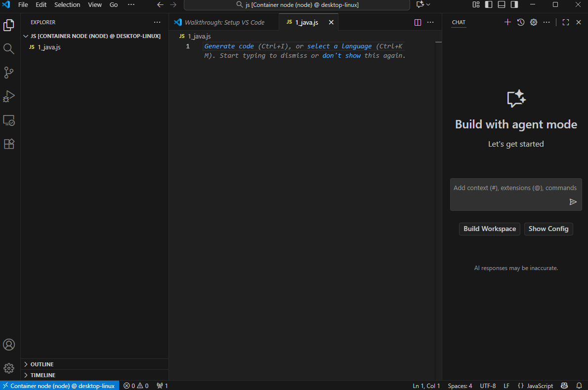Screen dimensions: 588x390
Task: Open errors and warnings problems indicator
Action: click(x=136, y=386)
